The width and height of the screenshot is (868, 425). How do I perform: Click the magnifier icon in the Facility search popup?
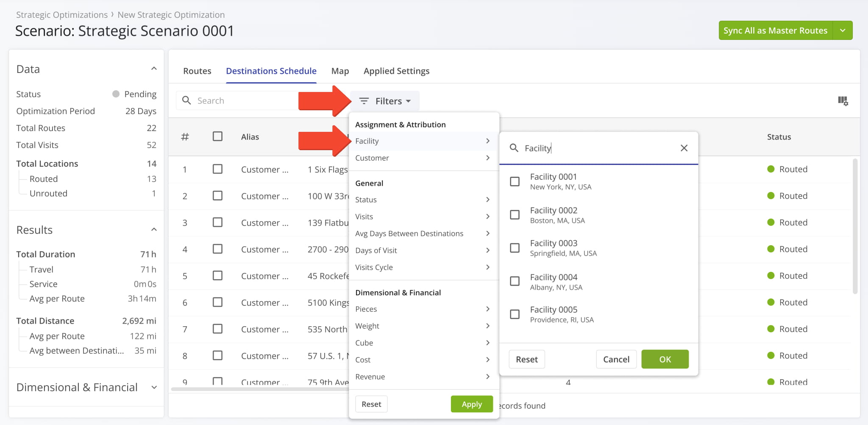click(x=514, y=148)
